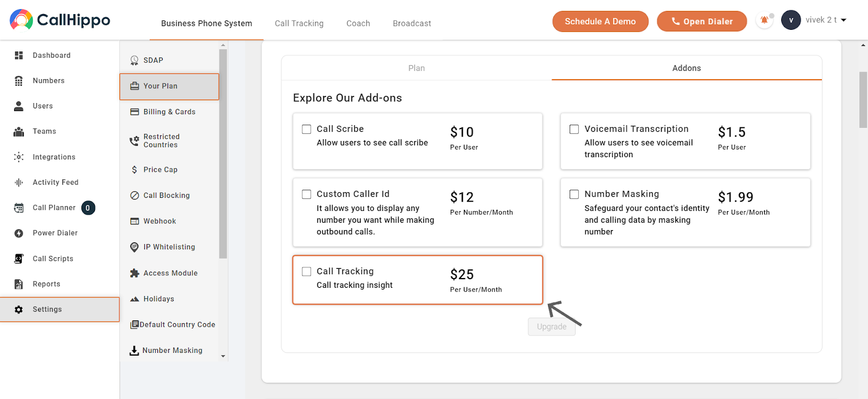Click the $25 Call Tracking price

462,275
